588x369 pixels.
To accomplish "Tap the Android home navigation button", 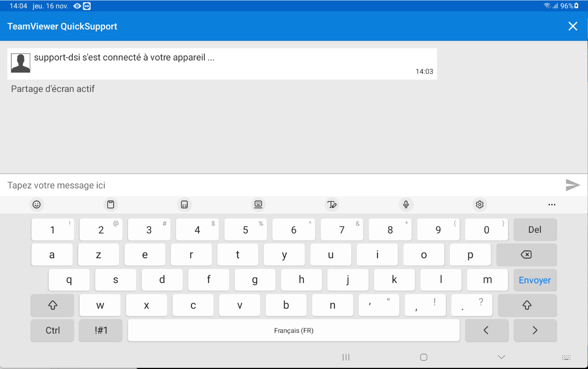I will (424, 357).
